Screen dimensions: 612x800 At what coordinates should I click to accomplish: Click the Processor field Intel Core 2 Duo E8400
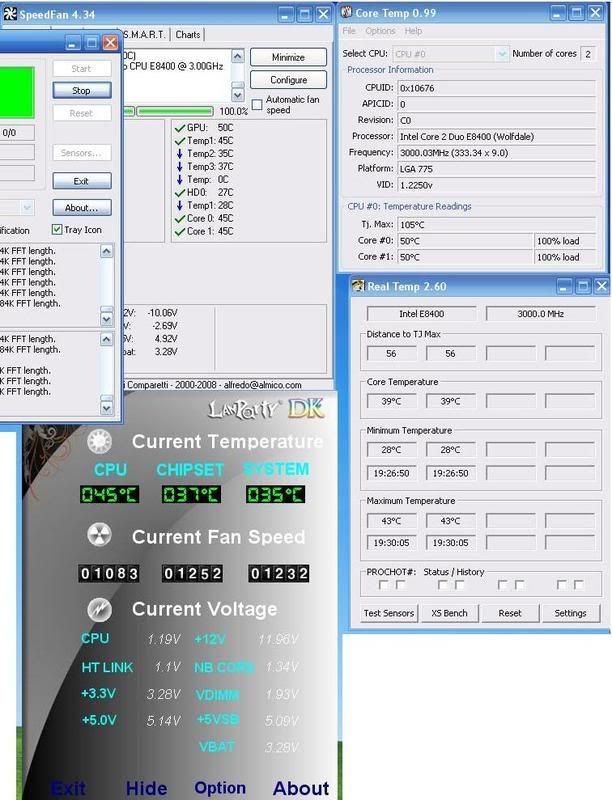tap(496, 136)
